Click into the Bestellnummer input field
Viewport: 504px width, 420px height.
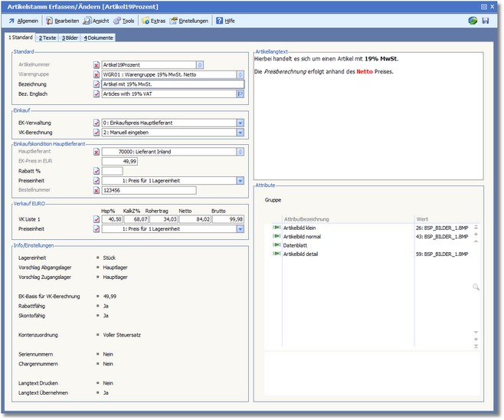pos(149,190)
